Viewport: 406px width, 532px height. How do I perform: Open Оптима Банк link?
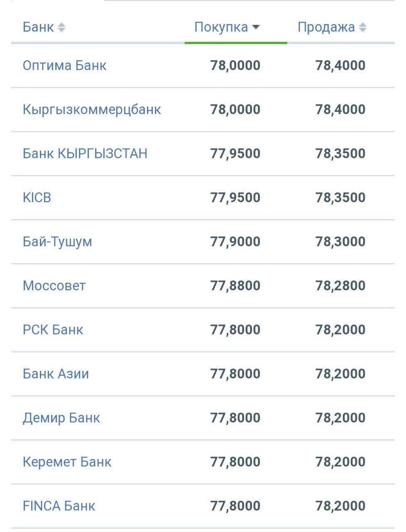click(64, 66)
